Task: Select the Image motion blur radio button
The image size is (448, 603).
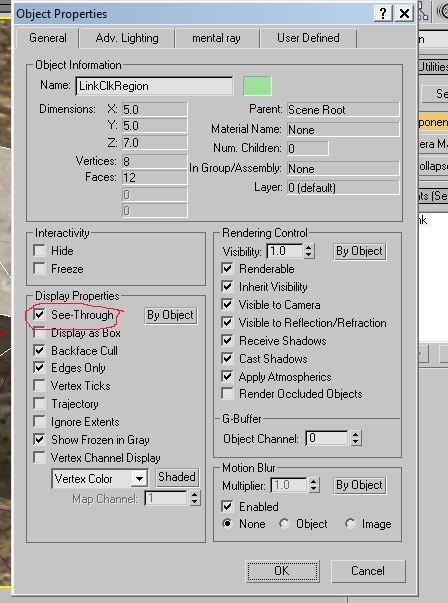Action: point(350,524)
